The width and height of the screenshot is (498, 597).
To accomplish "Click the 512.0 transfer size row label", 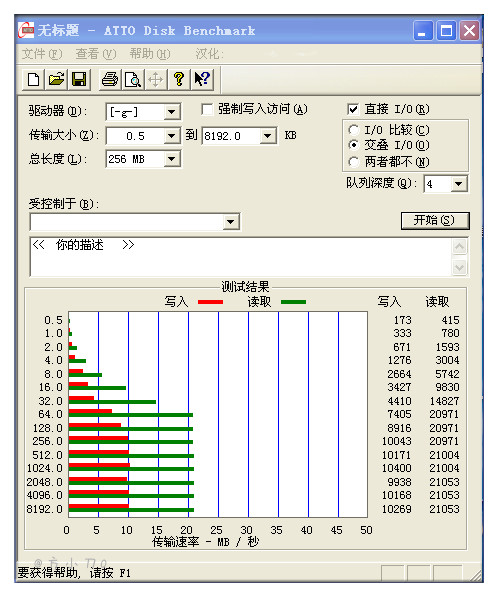I will click(48, 455).
